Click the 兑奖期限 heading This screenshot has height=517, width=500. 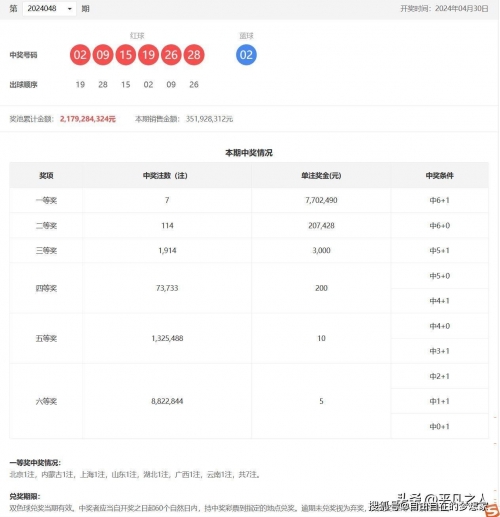coord(25,497)
